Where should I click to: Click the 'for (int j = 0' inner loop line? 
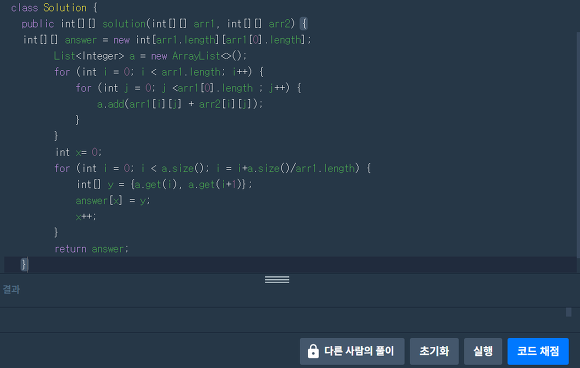click(189, 88)
